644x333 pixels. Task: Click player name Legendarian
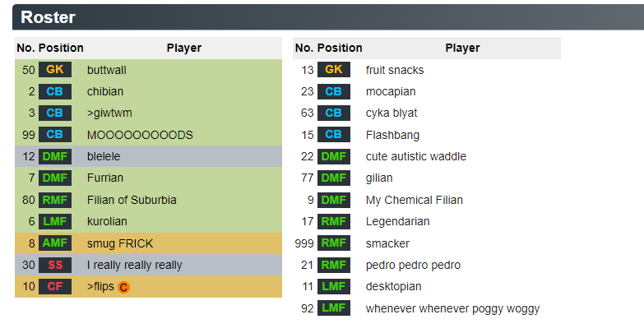(397, 222)
